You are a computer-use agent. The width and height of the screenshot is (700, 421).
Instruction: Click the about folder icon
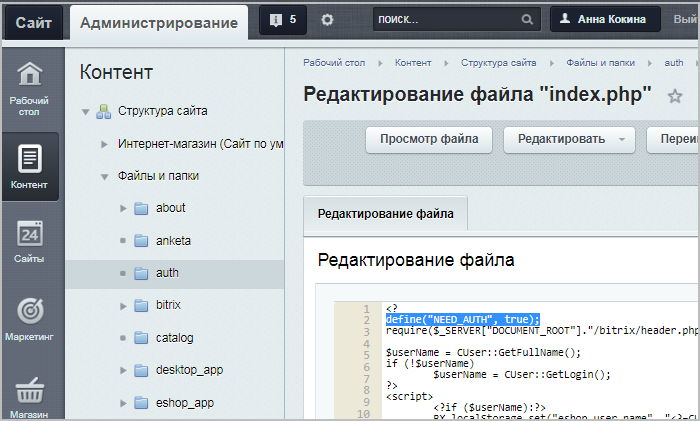click(141, 208)
